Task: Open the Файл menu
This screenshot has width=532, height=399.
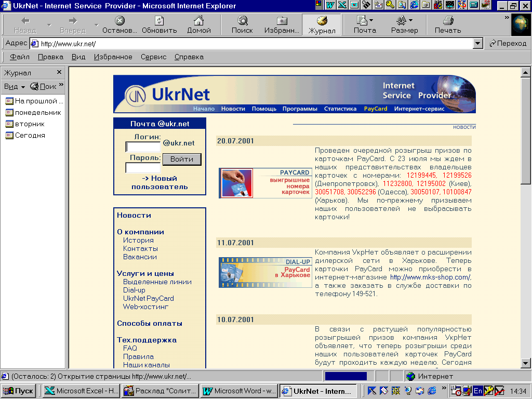Action: tap(19, 57)
